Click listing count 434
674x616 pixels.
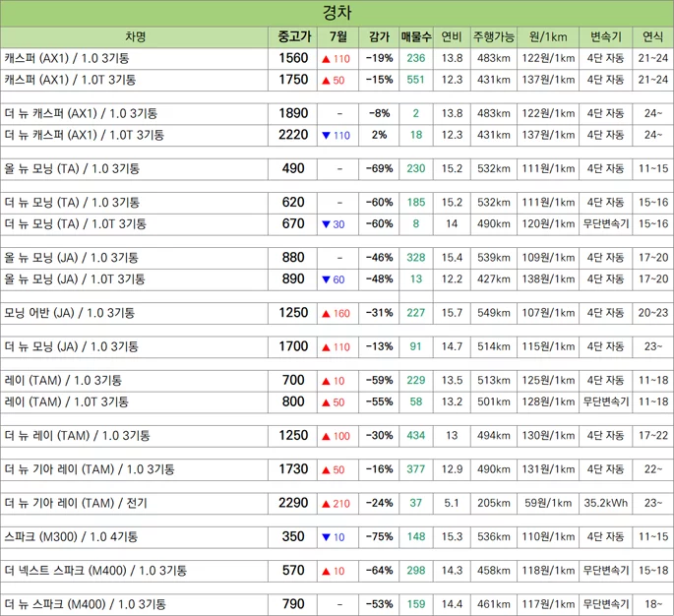pyautogui.click(x=415, y=436)
